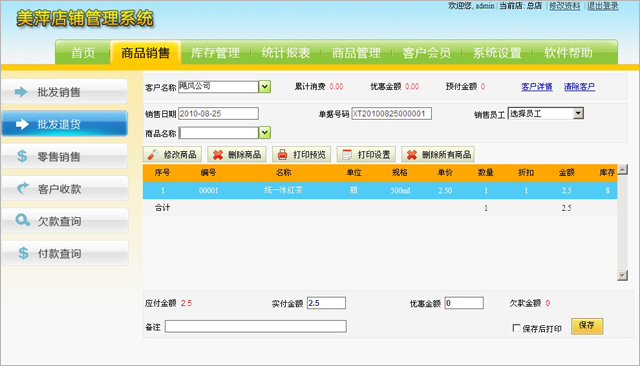640x366 pixels.
Task: Click the table scrollbar up arrow
Action: point(622,169)
